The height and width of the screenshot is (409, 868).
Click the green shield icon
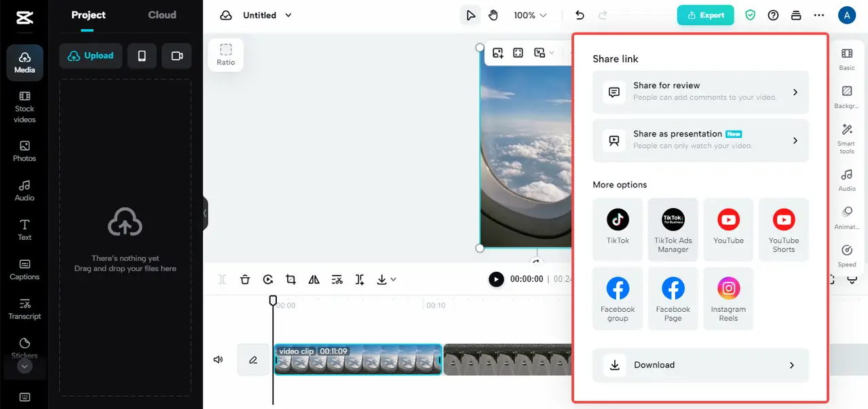pyautogui.click(x=750, y=15)
